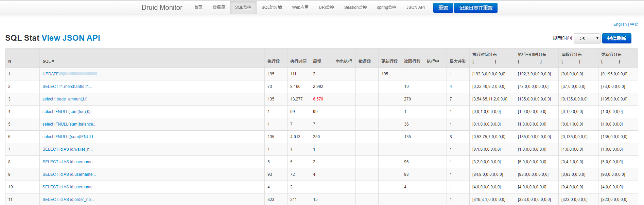Viewport: 644px width, 205px height.
Task: Navigate to URI监控
Action: coord(326,7)
